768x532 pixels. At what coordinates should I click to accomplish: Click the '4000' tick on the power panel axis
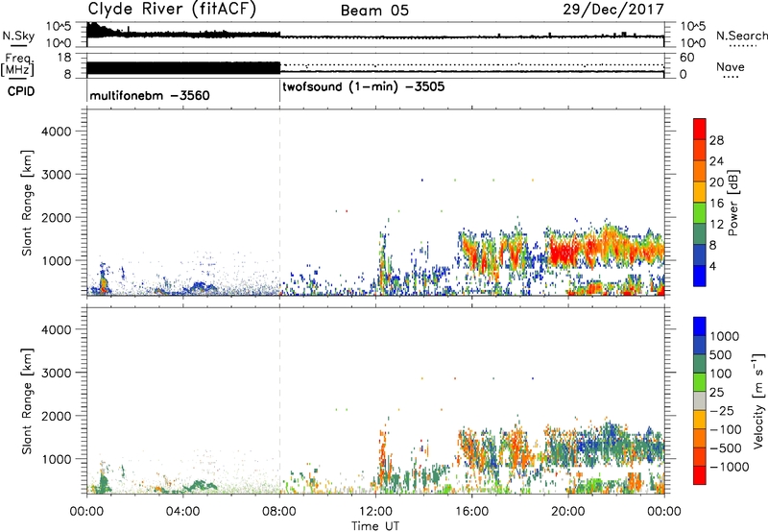pos(57,132)
